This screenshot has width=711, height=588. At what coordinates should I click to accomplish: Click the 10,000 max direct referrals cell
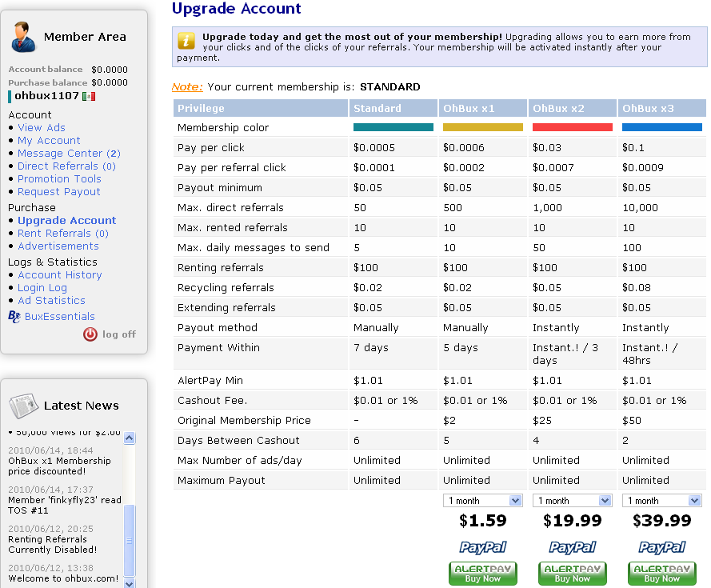coord(640,208)
